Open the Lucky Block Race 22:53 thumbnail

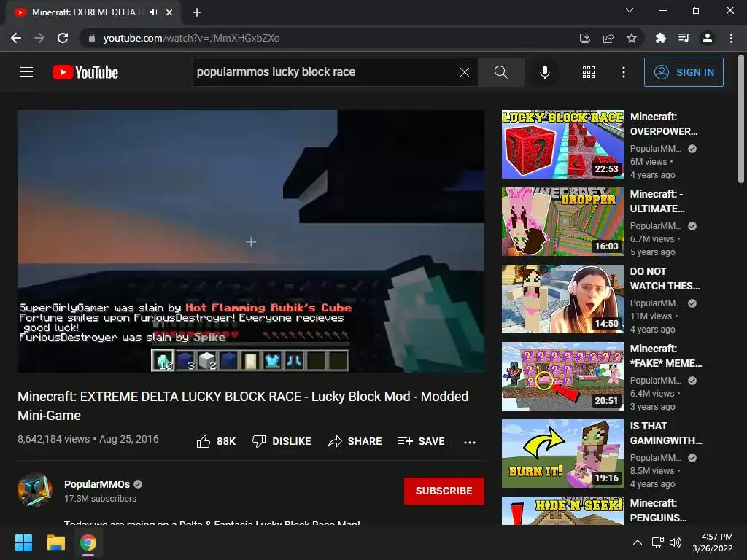[562, 144]
